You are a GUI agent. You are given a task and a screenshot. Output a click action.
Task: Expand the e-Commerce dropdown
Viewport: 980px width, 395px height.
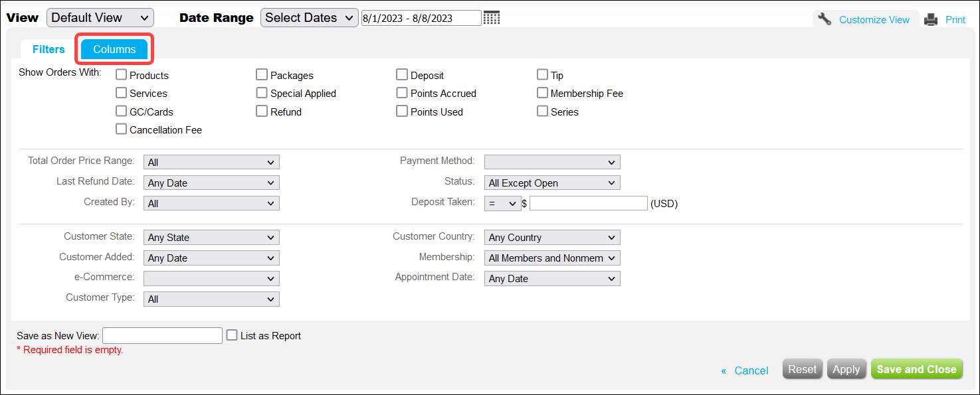(211, 278)
